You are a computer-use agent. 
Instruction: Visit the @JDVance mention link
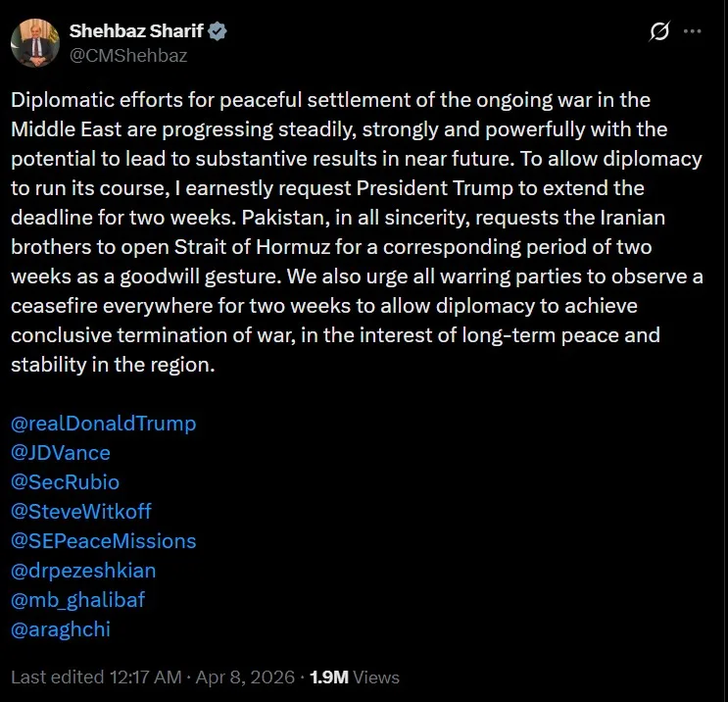(61, 453)
